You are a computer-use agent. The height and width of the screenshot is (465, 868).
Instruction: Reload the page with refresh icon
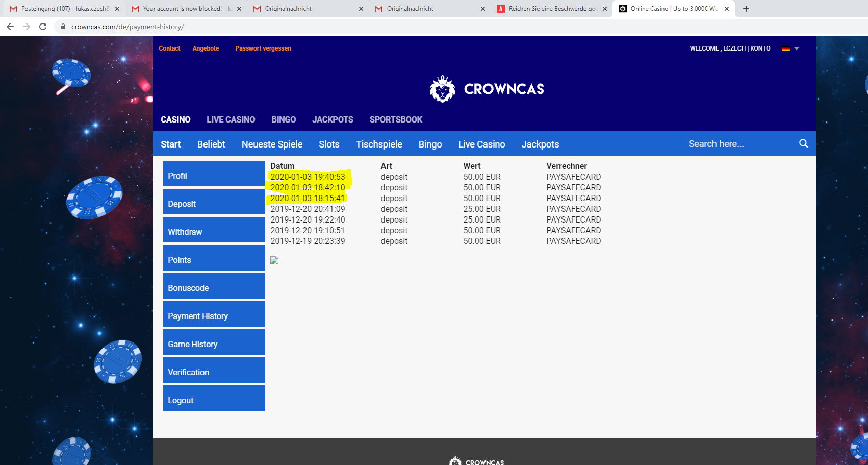[x=43, y=27]
